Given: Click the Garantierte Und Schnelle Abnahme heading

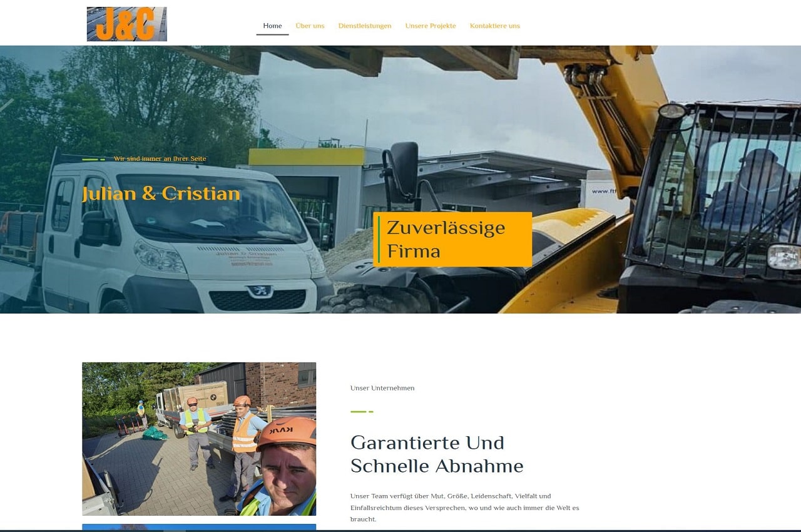Looking at the screenshot, I should (436, 454).
